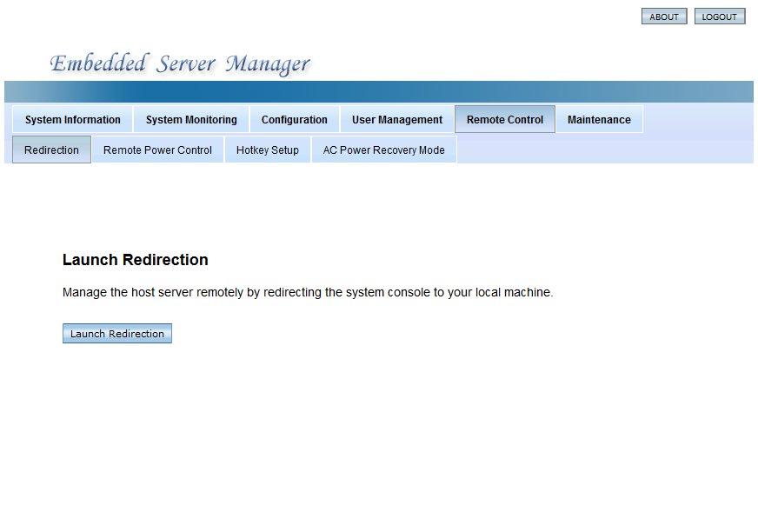Open the User Management tab
Viewport: 758px width, 532px height.
tap(396, 120)
